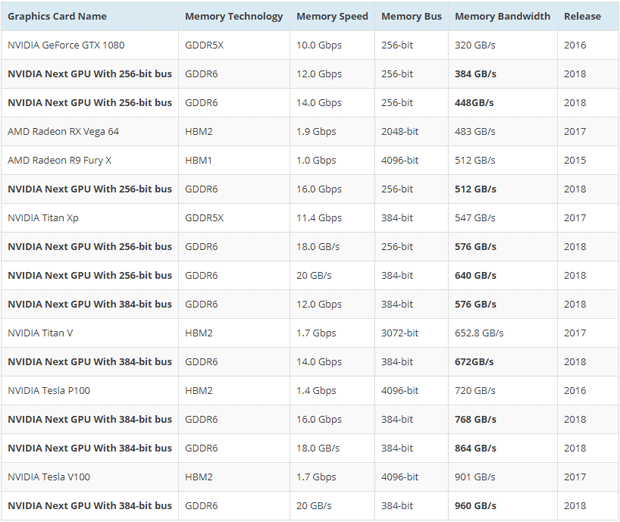Click the Memory Bus column header
This screenshot has width=620, height=522.
[411, 16]
